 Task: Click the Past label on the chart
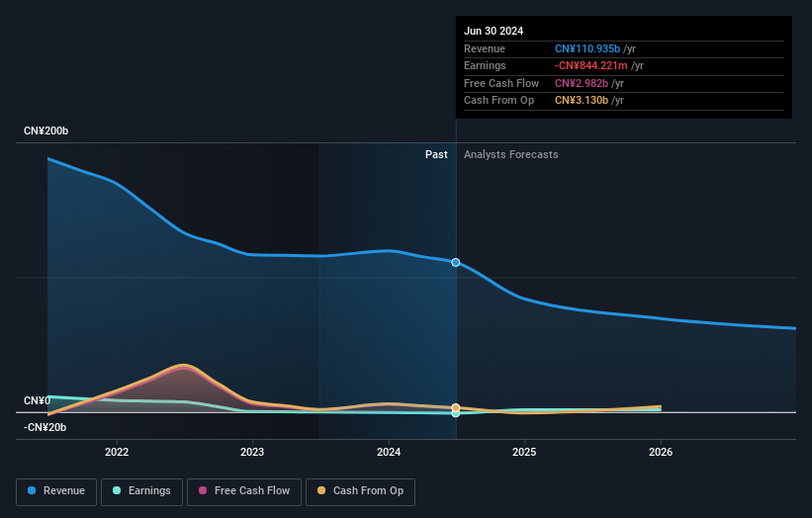pos(436,154)
